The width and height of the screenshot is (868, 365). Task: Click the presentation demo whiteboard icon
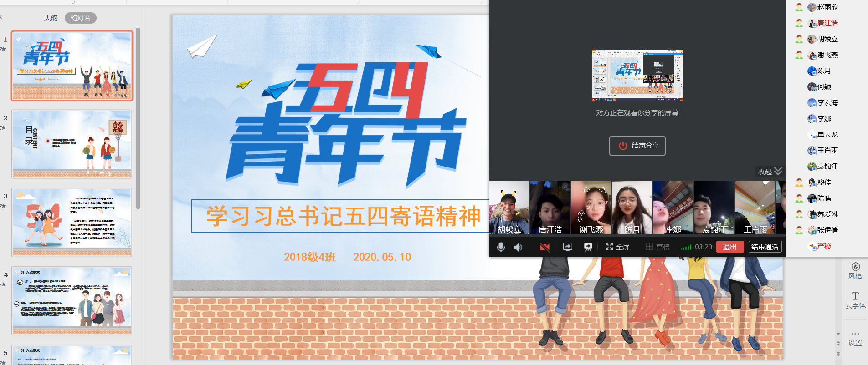tap(588, 247)
